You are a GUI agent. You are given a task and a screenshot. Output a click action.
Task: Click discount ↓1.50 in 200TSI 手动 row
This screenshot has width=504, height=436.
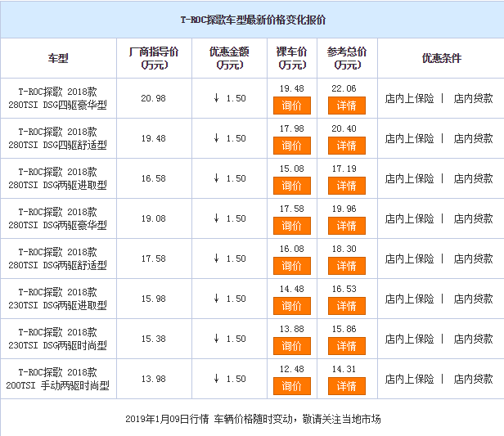click(229, 379)
